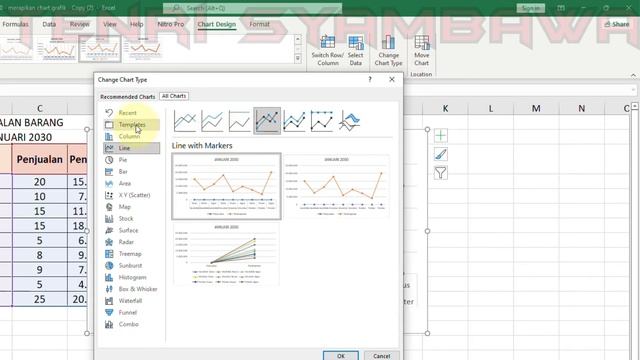Open dialog help question mark
Screen dimensions: 640x360
(x=370, y=79)
